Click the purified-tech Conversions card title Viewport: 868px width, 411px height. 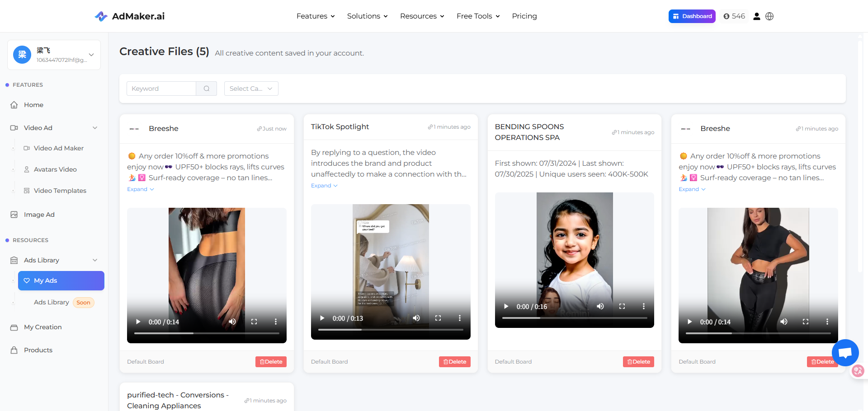click(x=178, y=400)
